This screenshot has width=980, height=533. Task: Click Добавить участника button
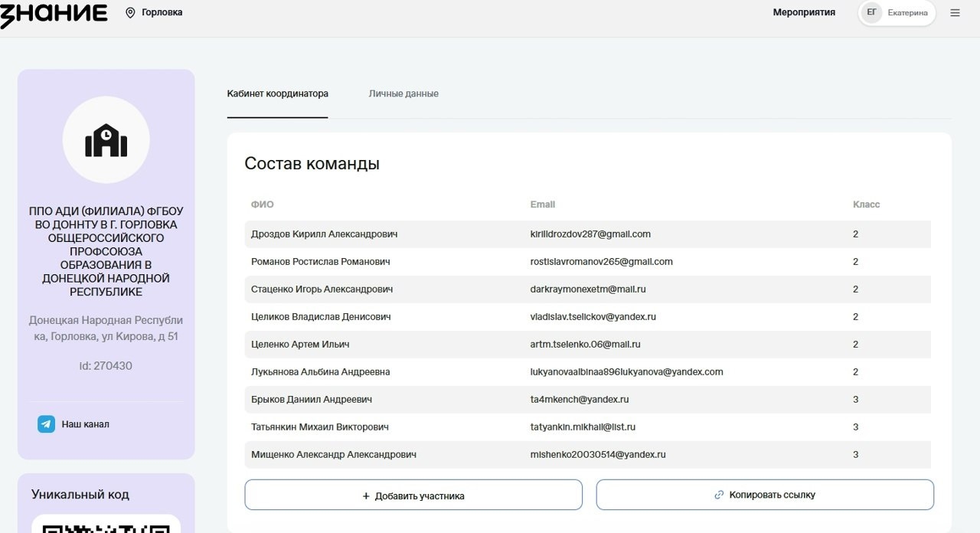point(413,495)
